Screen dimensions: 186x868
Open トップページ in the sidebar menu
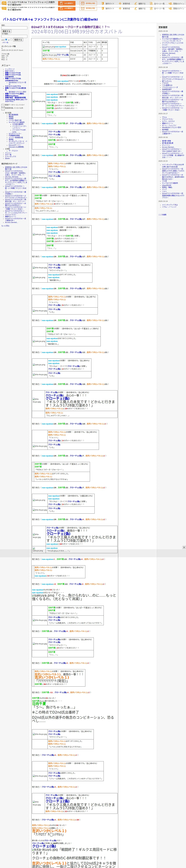click(x=10, y=69)
